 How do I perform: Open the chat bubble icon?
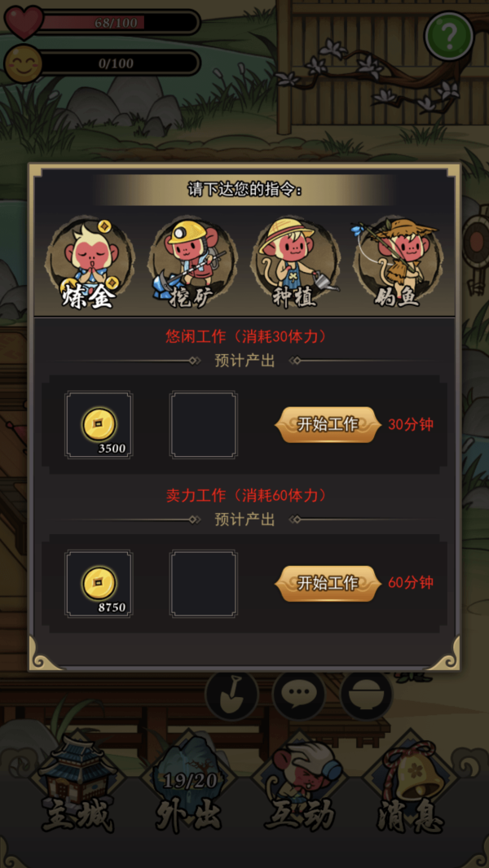pyautogui.click(x=299, y=695)
